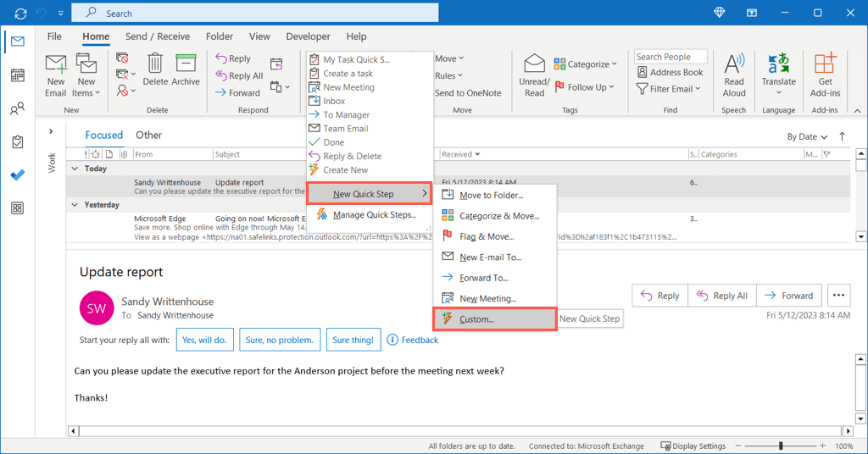Open the Calendar sidebar icon
Image resolution: width=868 pixels, height=454 pixels.
[18, 75]
